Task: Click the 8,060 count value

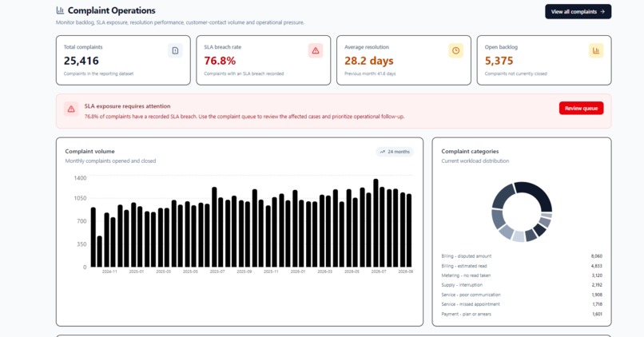Action: click(597, 256)
